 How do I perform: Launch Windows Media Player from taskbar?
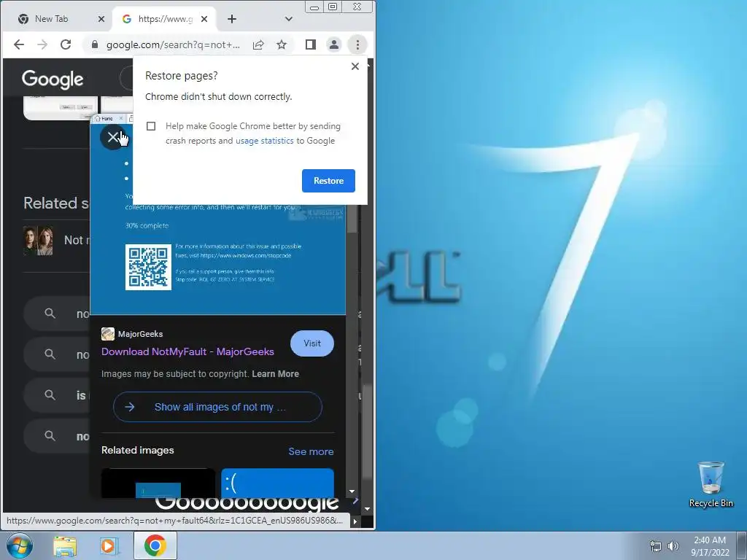[109, 545]
